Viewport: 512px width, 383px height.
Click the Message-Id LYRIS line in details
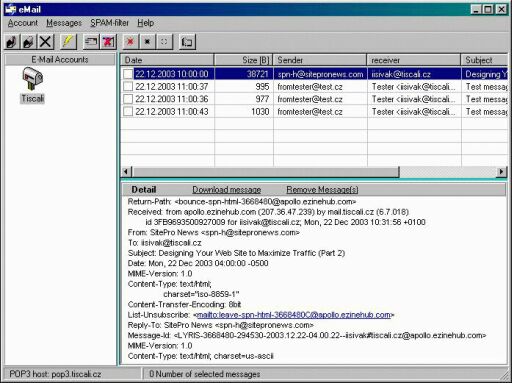307,335
